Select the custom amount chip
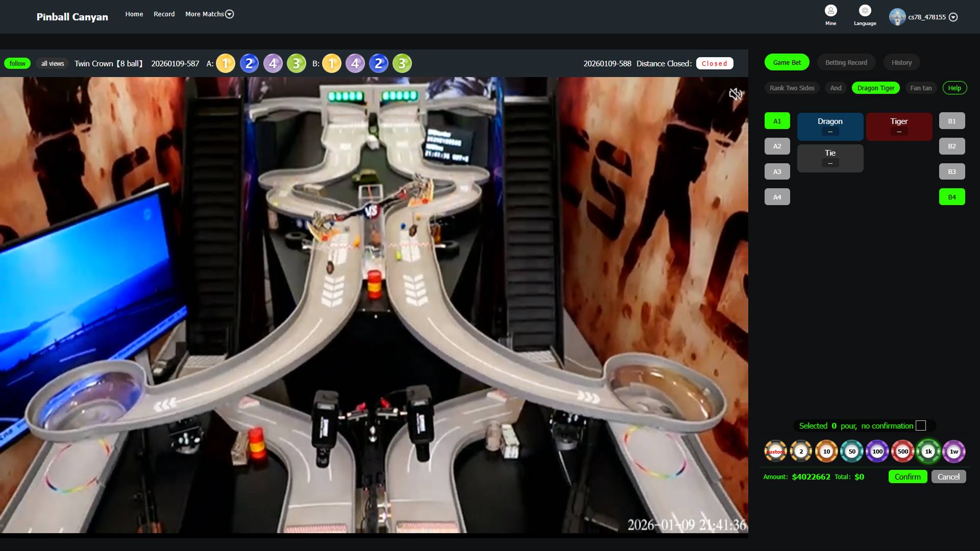Image resolution: width=980 pixels, height=551 pixels. [775, 452]
